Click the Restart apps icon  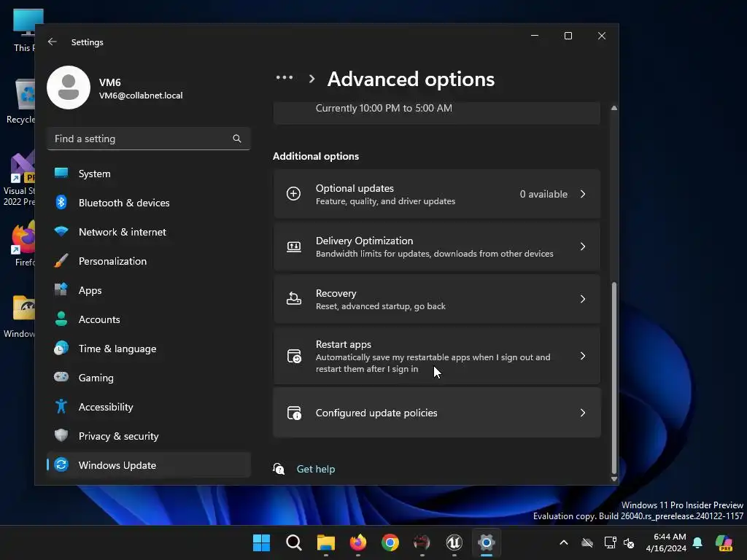294,356
